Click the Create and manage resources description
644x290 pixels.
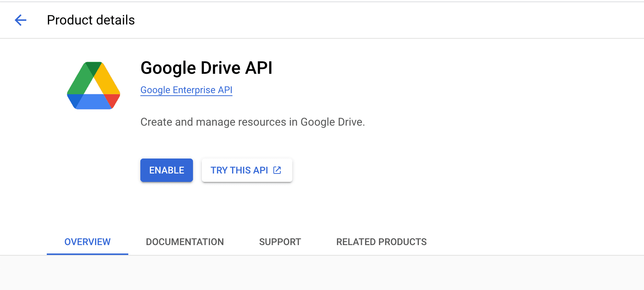click(253, 122)
